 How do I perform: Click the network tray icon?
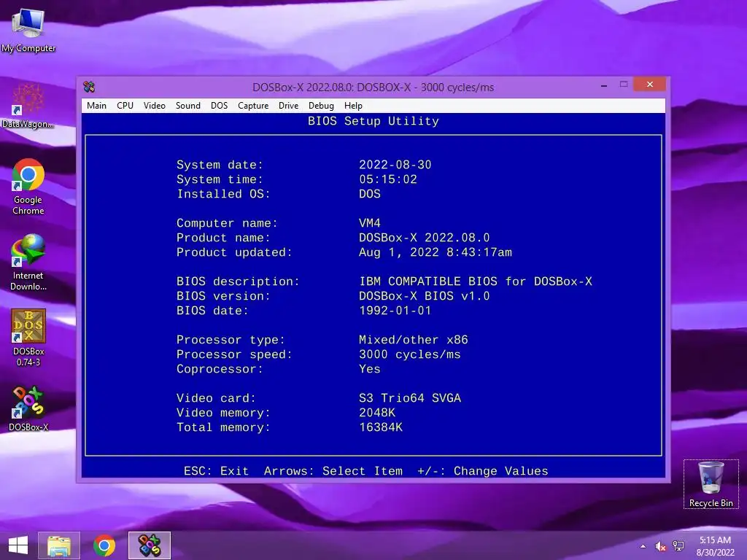[x=678, y=546]
